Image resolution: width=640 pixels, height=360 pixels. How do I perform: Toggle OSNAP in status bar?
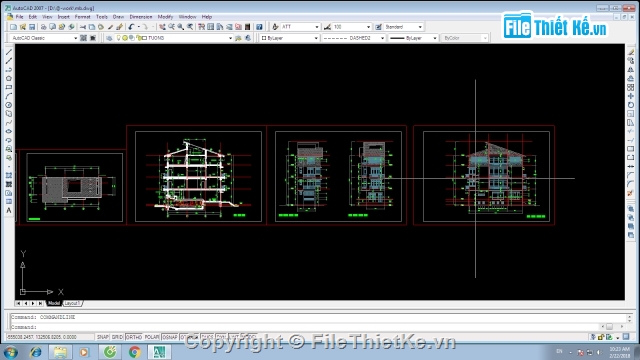[170, 337]
